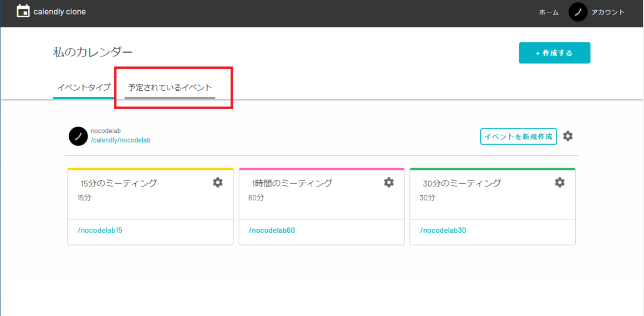Click the 私のカレンダー heading
The image size is (644, 316).
point(93,52)
